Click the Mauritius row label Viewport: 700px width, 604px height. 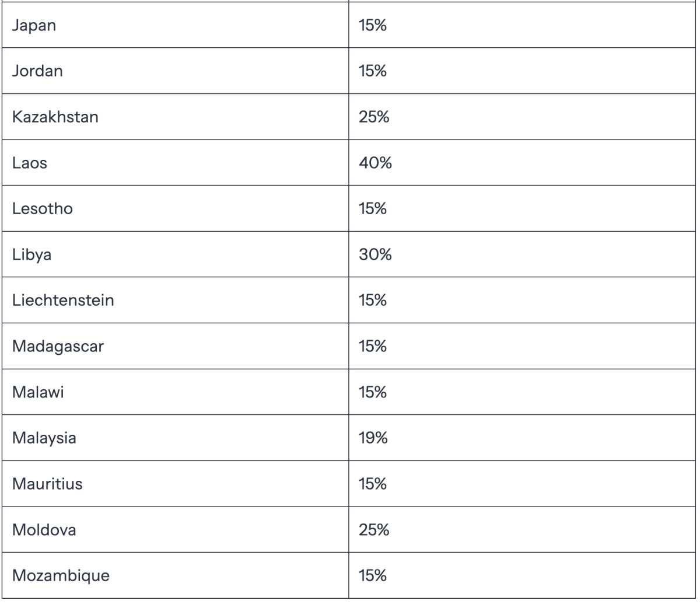point(47,484)
